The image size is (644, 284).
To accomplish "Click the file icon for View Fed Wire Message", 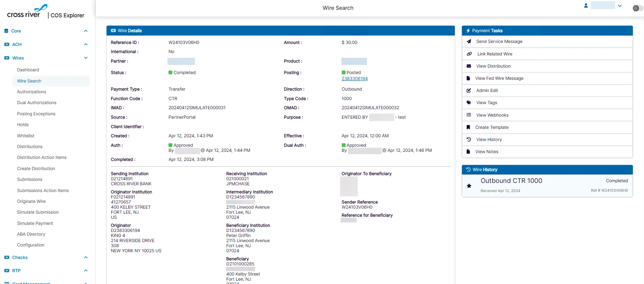I will tap(468, 78).
